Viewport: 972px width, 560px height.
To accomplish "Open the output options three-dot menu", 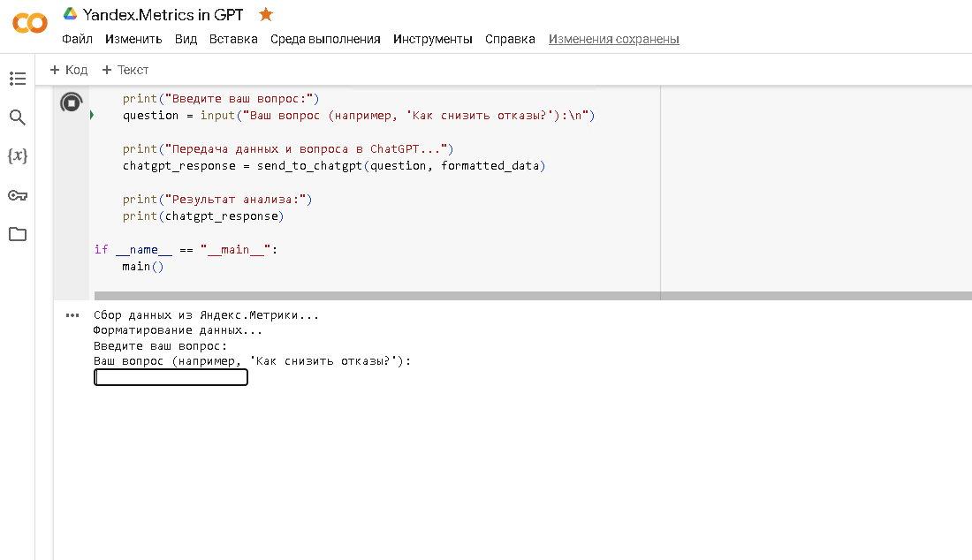I will 72,315.
